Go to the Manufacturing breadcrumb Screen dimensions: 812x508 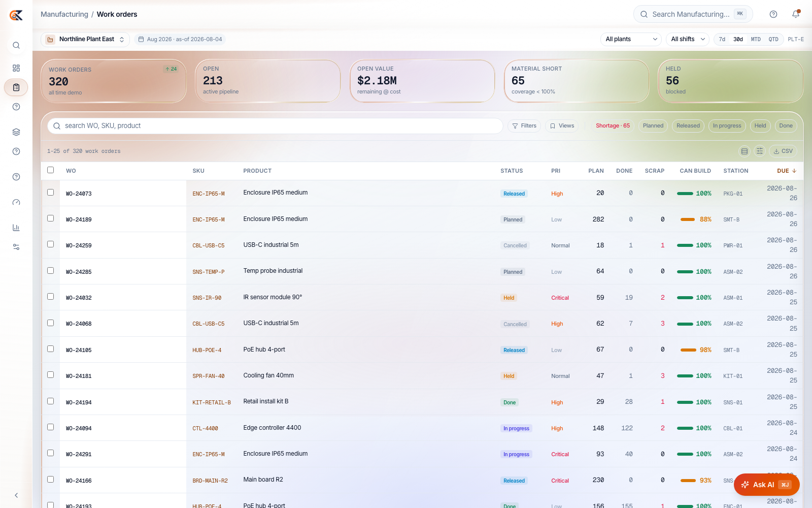[64, 14]
